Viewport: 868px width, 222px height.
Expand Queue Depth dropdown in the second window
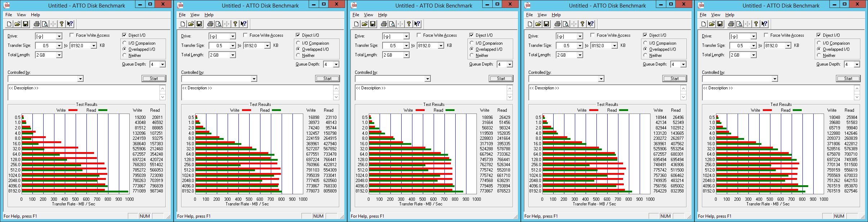click(336, 65)
